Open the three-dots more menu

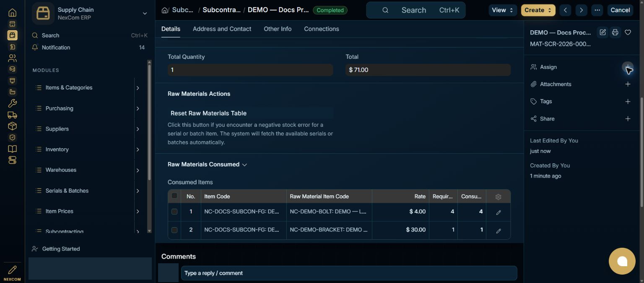(597, 10)
